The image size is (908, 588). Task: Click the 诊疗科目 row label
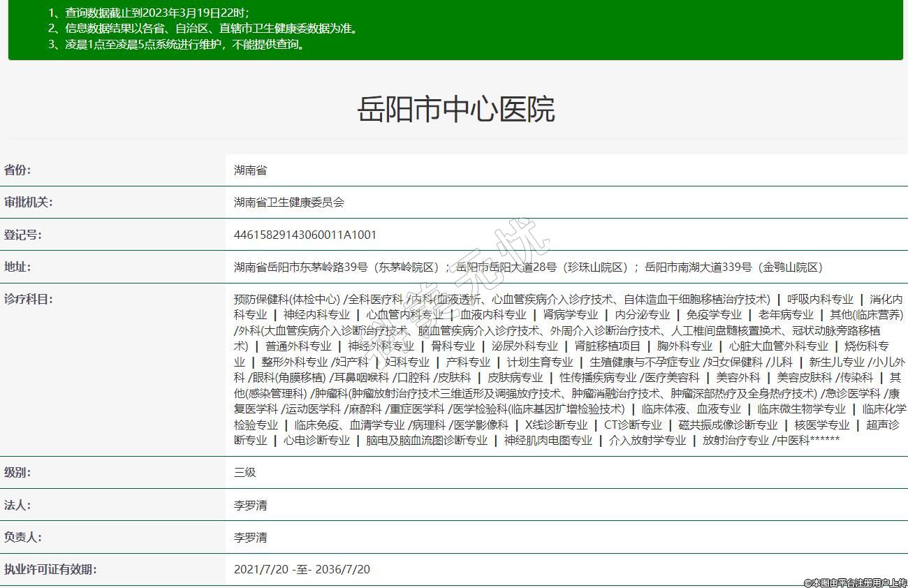point(29,299)
